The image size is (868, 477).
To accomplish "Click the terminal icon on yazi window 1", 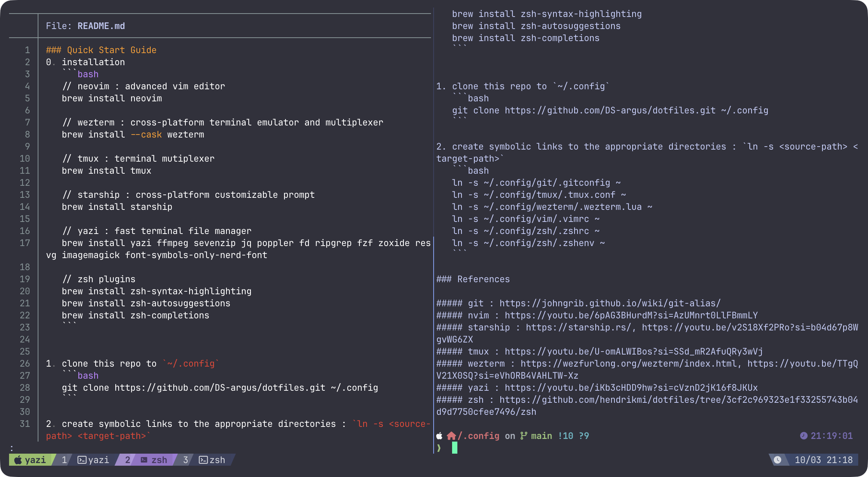I will point(82,460).
